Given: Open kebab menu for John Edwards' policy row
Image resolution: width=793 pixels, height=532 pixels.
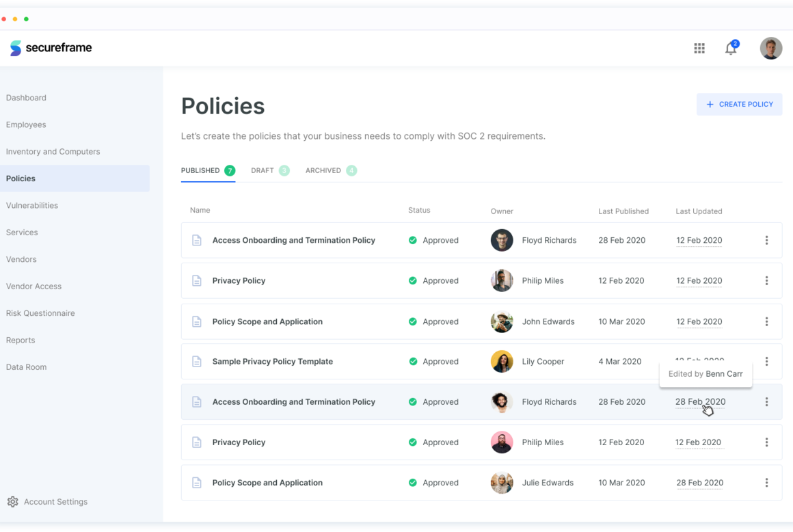Looking at the screenshot, I should coord(767,321).
